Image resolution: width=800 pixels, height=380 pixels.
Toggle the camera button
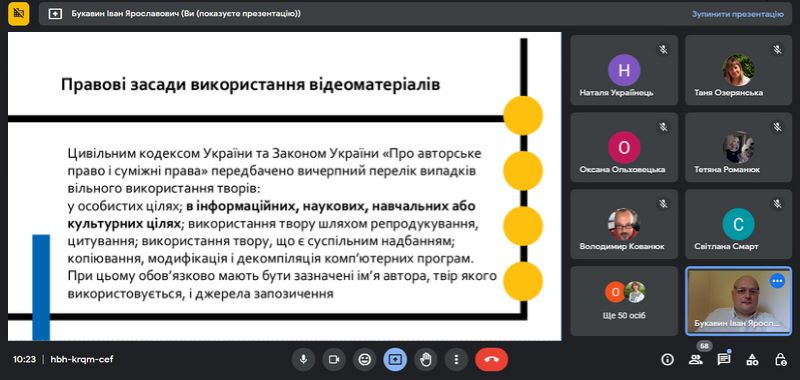[334, 360]
